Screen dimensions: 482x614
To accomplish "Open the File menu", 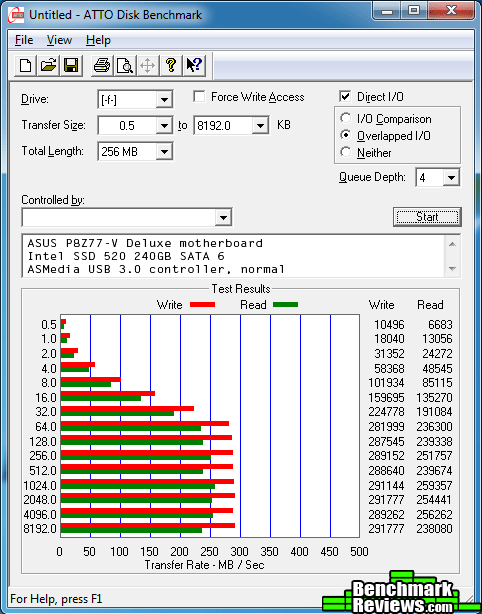I will point(24,40).
